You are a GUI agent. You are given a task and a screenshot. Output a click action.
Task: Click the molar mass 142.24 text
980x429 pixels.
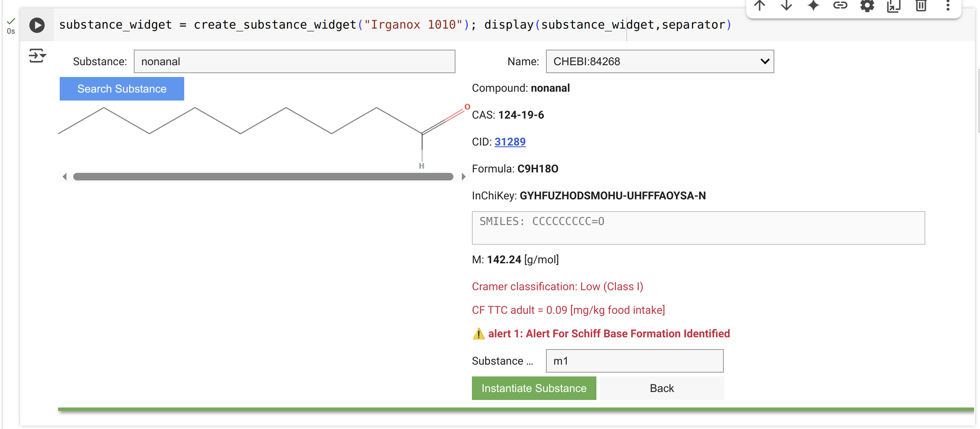[x=504, y=260]
